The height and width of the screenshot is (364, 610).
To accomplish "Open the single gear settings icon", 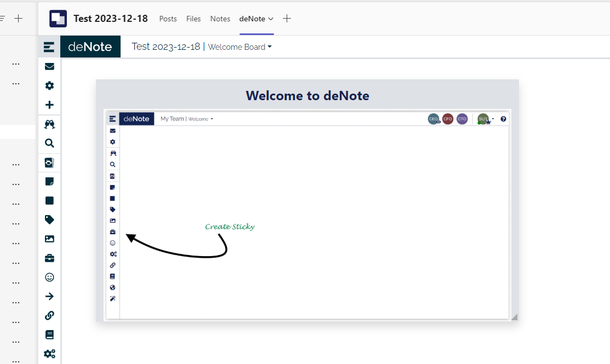I will click(x=49, y=85).
